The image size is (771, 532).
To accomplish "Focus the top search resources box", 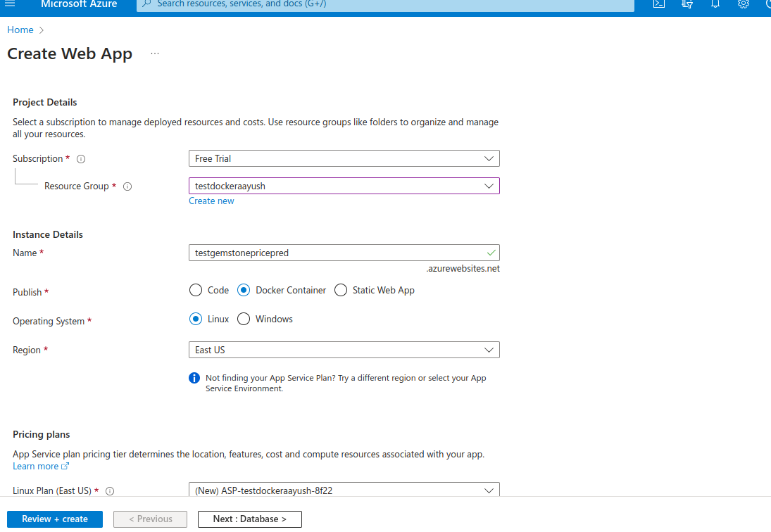I will point(386,4).
